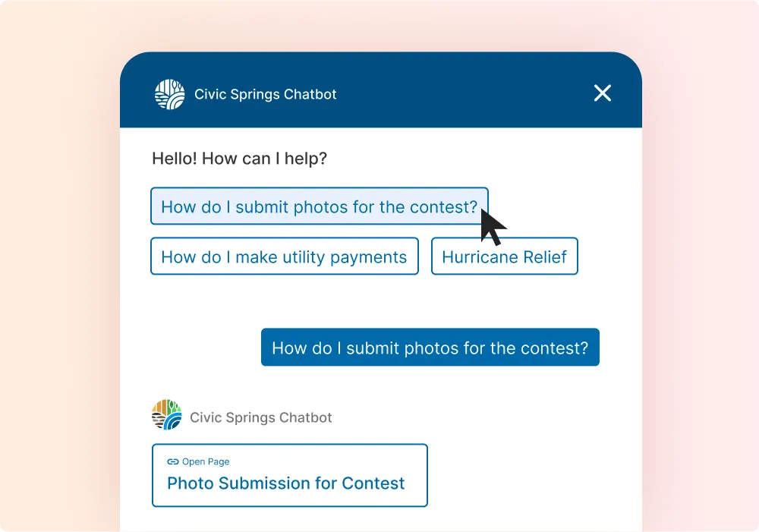Click the 'Hello! How can I help?' greeting
Viewport: 759px width, 532px height.
pyautogui.click(x=239, y=159)
